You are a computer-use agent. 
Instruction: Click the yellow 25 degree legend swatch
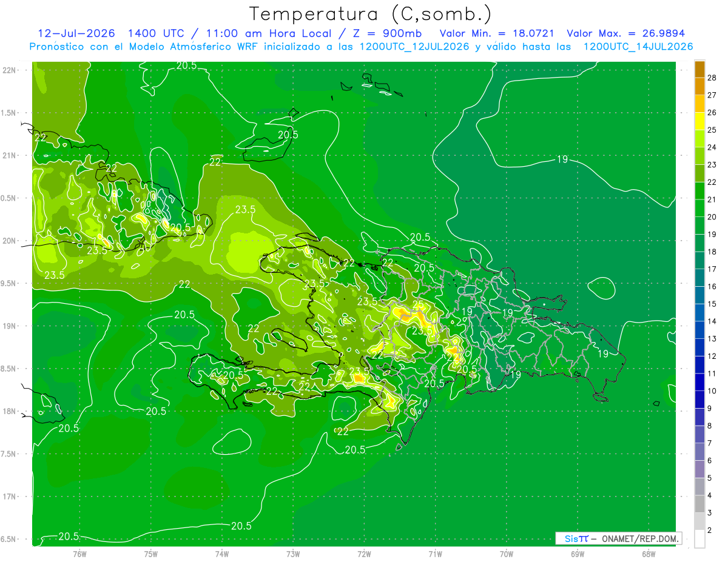pyautogui.click(x=699, y=121)
